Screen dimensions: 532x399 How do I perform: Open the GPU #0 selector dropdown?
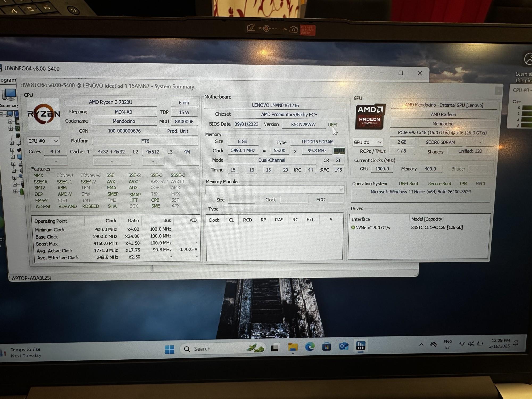tap(368, 142)
